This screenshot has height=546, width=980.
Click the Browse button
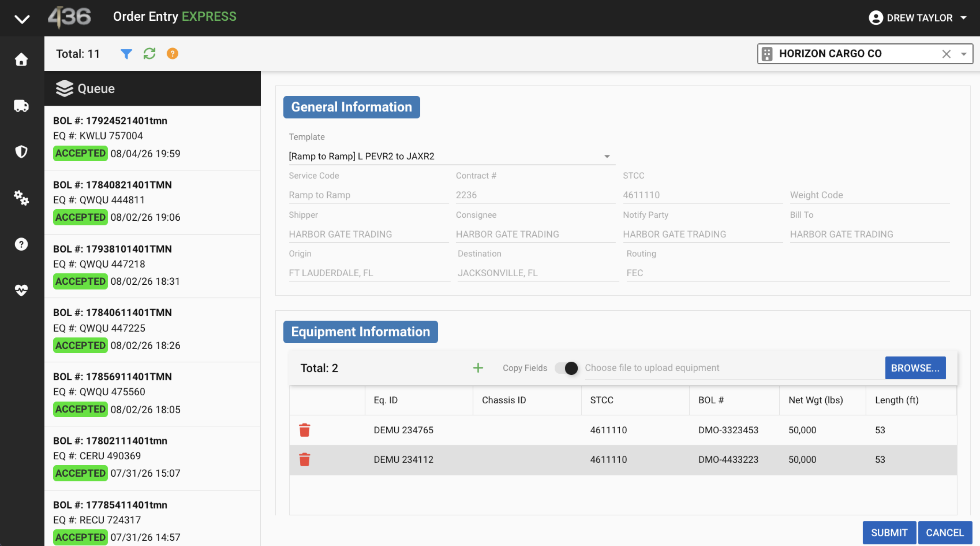tap(915, 368)
